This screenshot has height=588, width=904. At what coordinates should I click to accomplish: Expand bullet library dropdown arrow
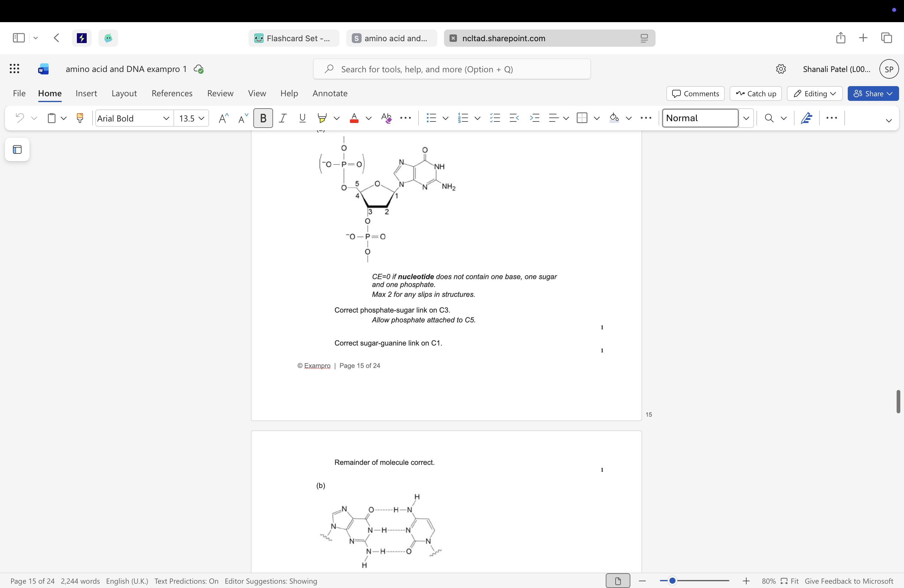pyautogui.click(x=446, y=118)
